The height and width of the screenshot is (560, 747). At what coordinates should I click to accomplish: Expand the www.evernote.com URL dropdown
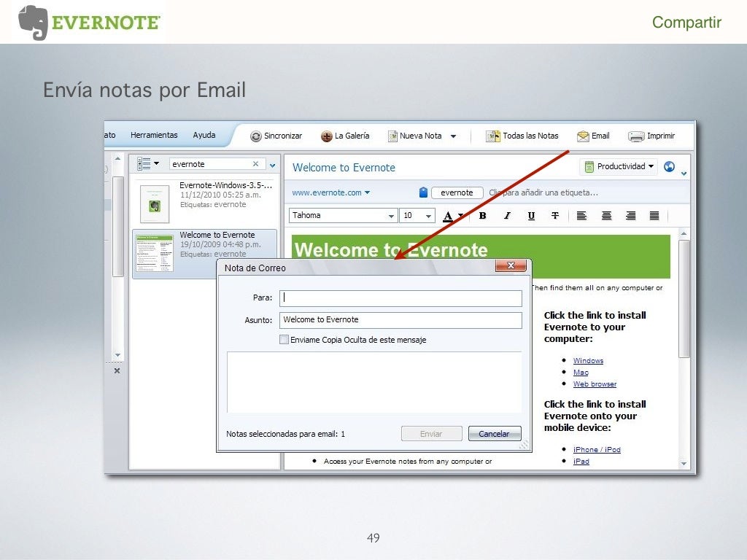pos(368,192)
